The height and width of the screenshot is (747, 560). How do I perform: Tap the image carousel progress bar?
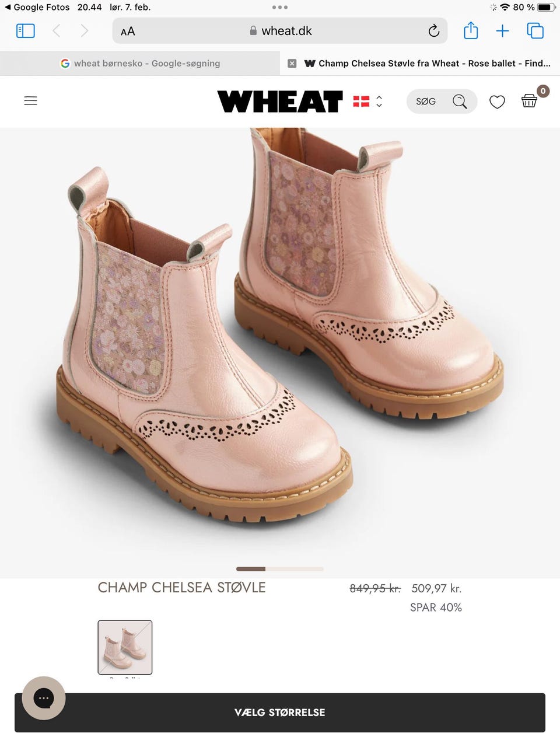click(x=280, y=568)
